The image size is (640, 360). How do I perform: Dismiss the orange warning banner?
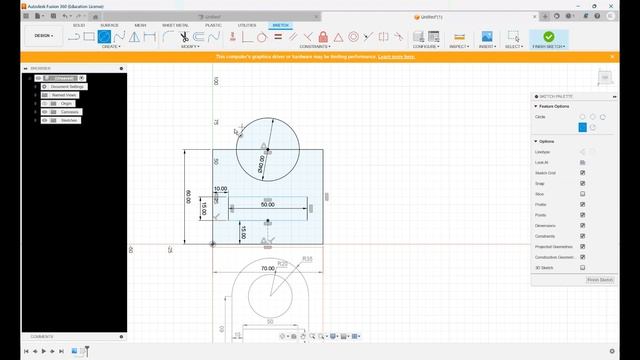612,57
